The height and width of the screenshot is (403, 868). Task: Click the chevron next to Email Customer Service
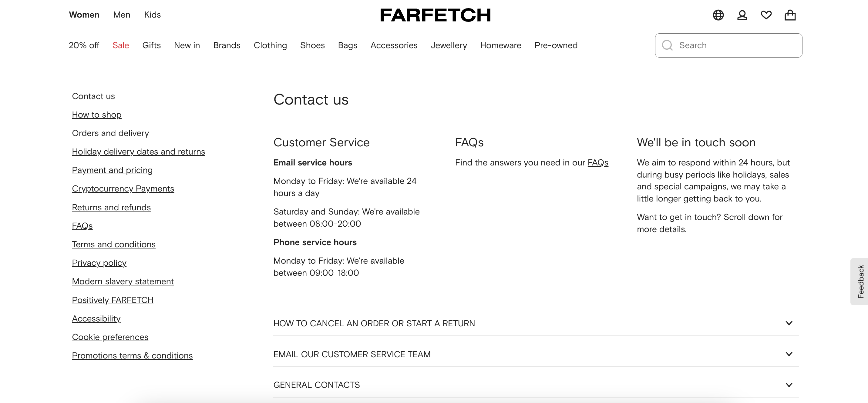[x=789, y=354]
